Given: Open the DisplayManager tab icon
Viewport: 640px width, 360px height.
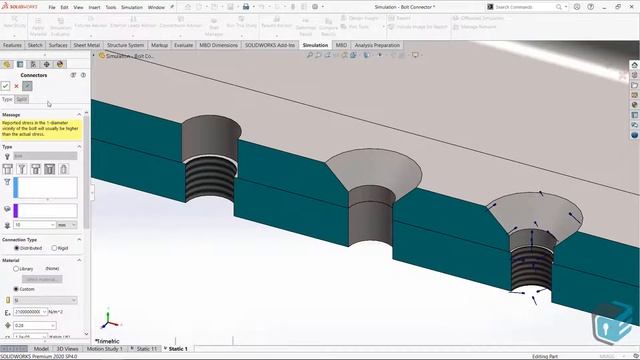Looking at the screenshot, I should 60,64.
